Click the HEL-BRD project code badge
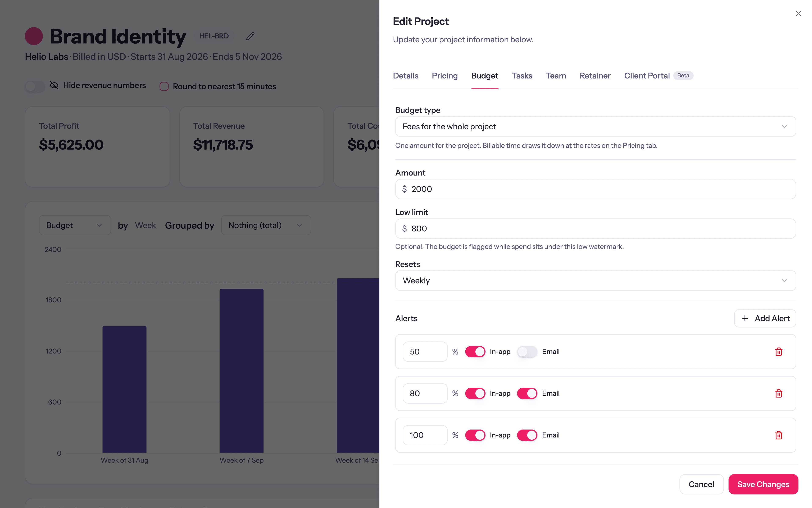 [x=214, y=36]
